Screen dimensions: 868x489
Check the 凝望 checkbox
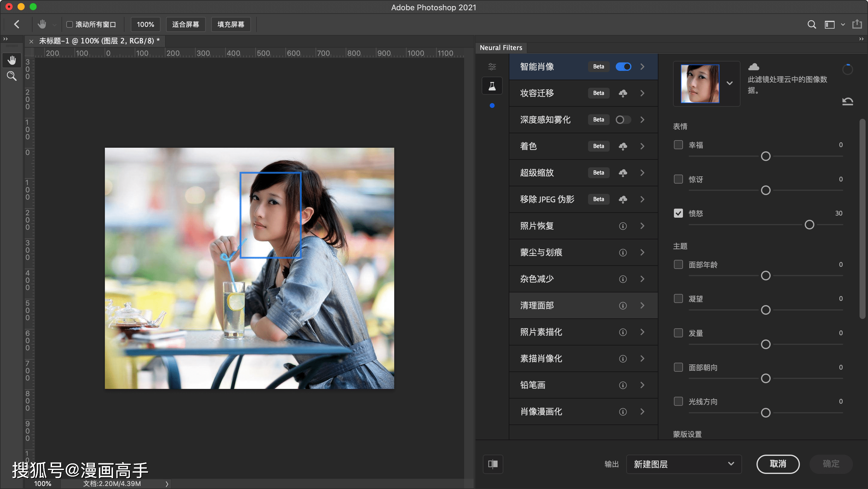coord(678,298)
